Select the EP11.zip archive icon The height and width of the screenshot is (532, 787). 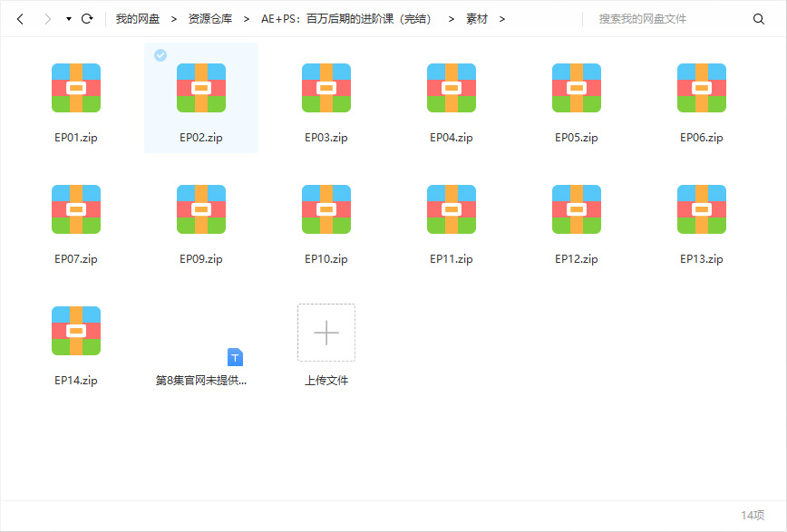[452, 209]
